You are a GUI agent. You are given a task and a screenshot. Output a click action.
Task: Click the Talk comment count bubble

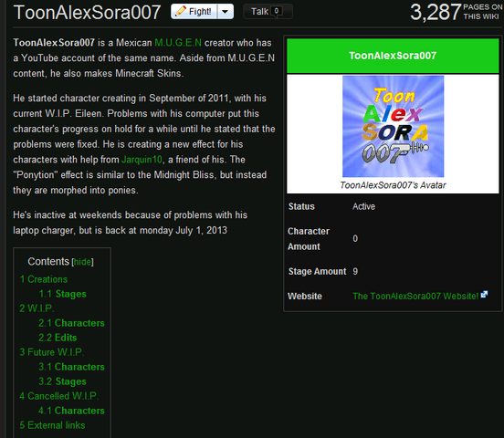click(277, 12)
